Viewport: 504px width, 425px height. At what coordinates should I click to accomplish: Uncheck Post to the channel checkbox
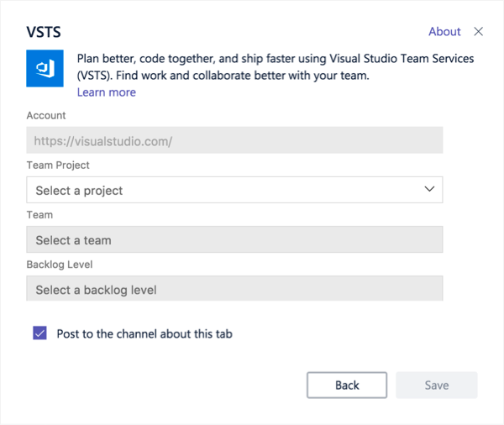39,333
